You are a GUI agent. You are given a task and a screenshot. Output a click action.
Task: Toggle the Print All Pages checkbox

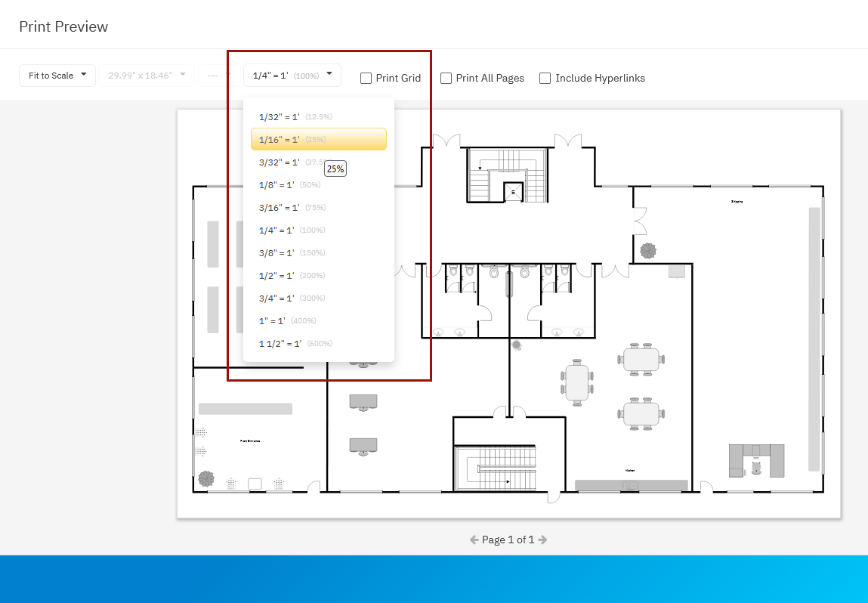446,78
